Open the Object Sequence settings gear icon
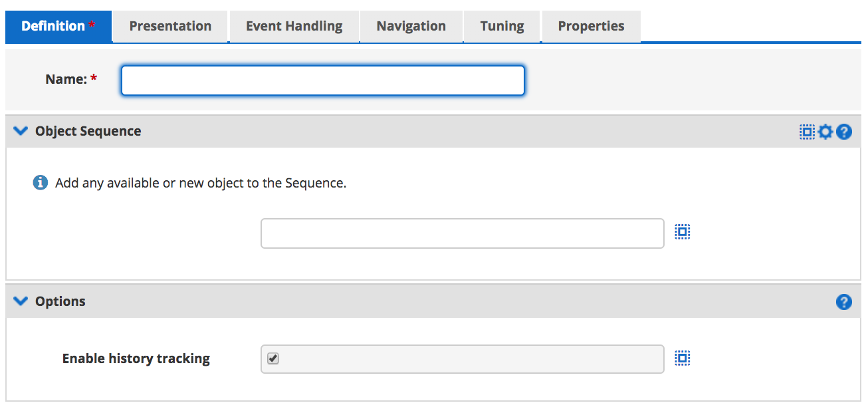This screenshot has width=868, height=411. coord(825,131)
